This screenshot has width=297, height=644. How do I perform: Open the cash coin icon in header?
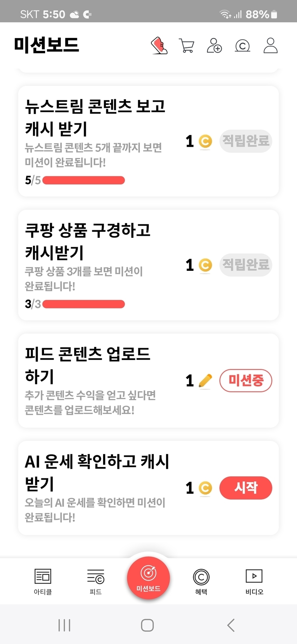tap(242, 46)
